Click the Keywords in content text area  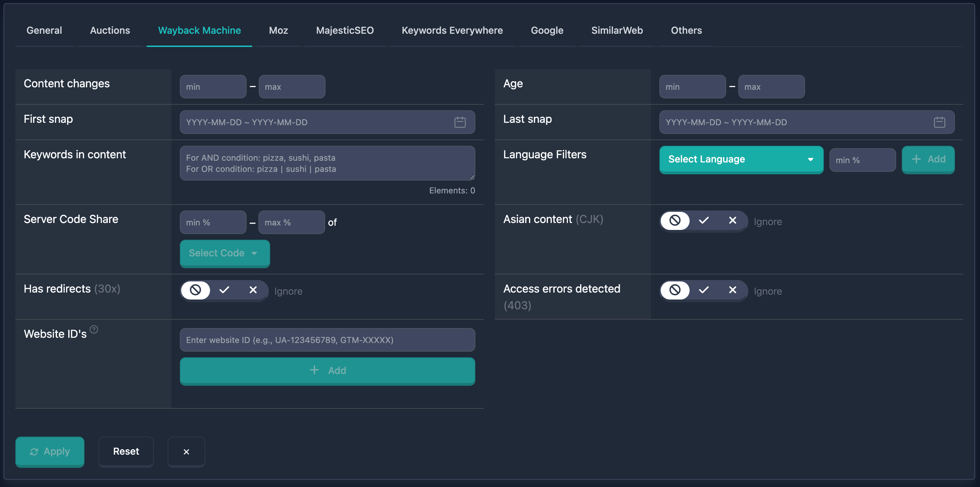click(x=327, y=163)
